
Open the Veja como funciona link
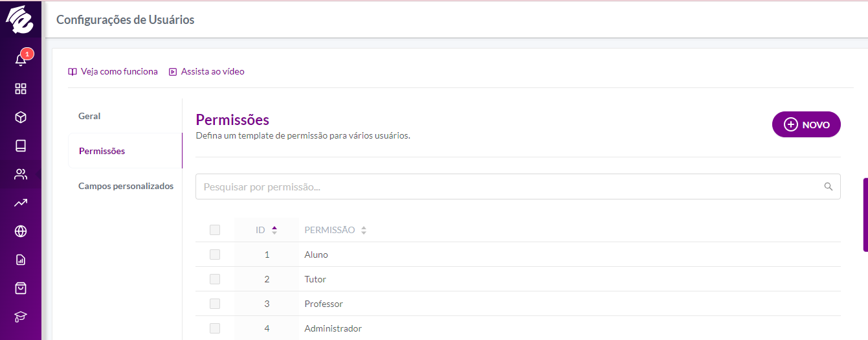(113, 72)
